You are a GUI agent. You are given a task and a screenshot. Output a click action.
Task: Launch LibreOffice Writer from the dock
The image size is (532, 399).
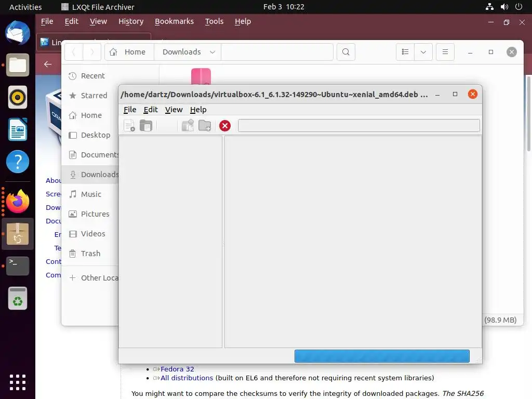18,129
